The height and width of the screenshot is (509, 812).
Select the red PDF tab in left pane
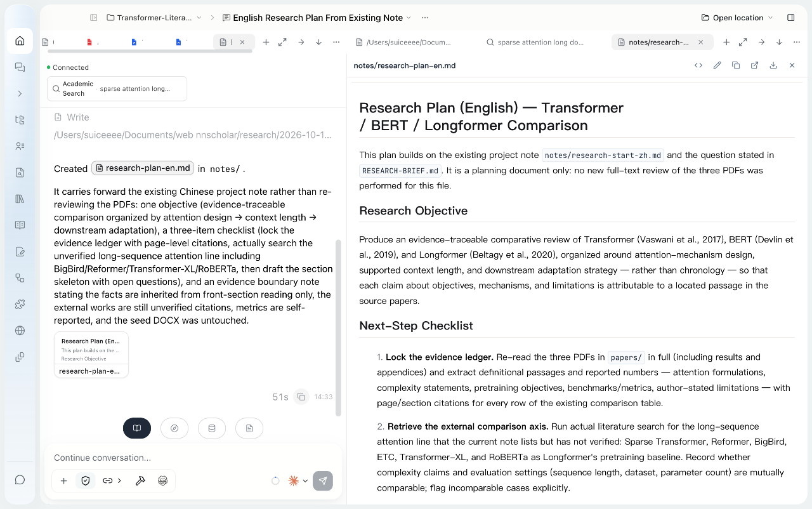pos(90,43)
